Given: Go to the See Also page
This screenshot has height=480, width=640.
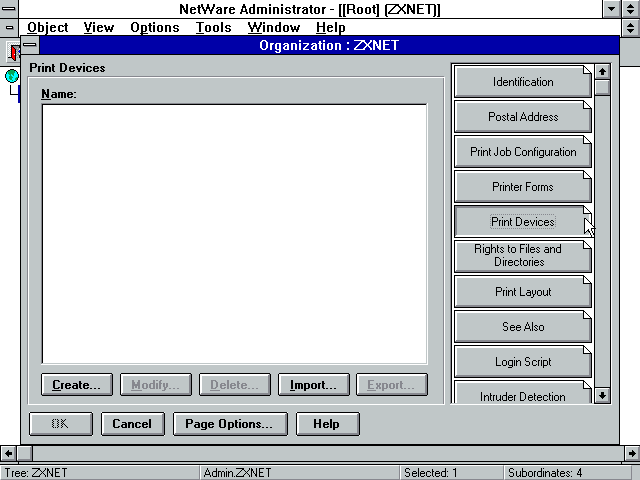Looking at the screenshot, I should point(522,327).
